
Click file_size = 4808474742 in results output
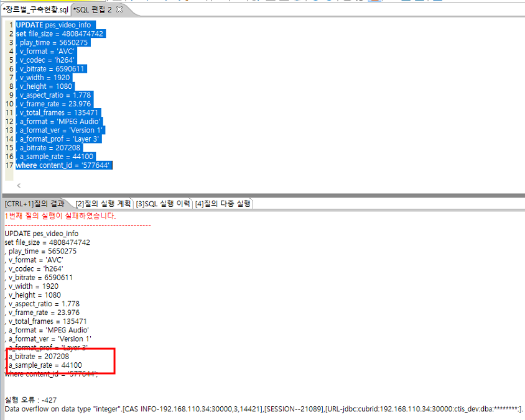point(47,242)
